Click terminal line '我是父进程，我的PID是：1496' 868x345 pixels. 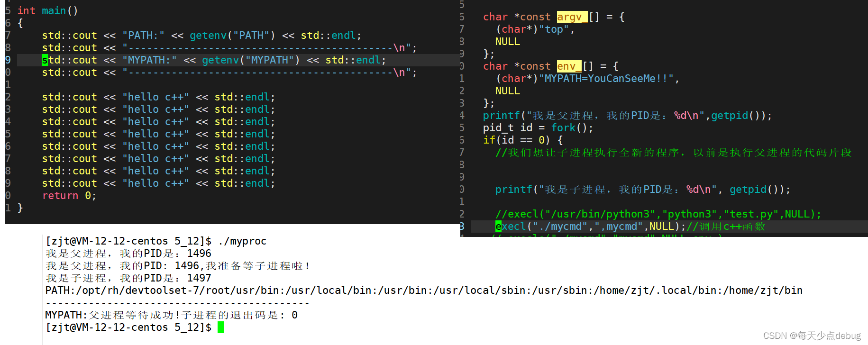click(x=128, y=254)
